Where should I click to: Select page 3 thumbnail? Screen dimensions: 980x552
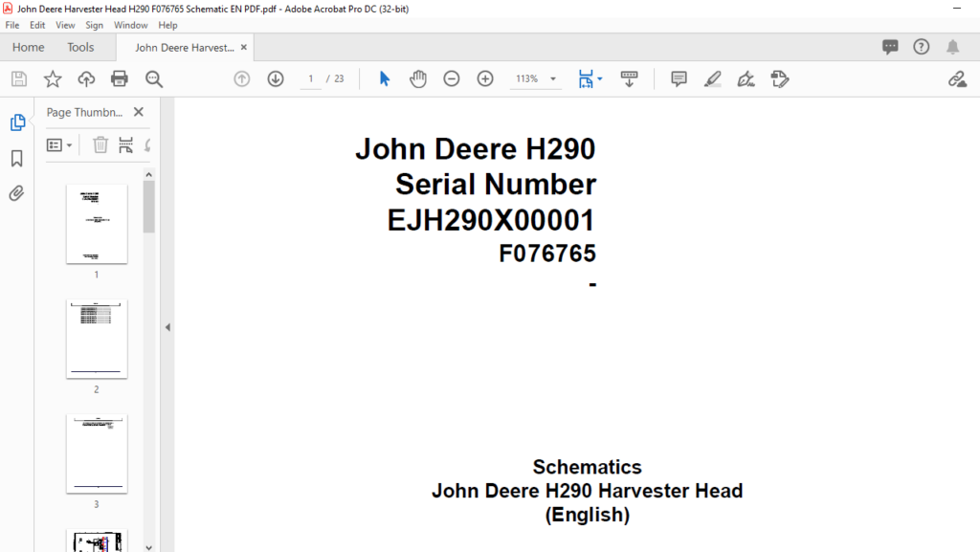(x=97, y=454)
